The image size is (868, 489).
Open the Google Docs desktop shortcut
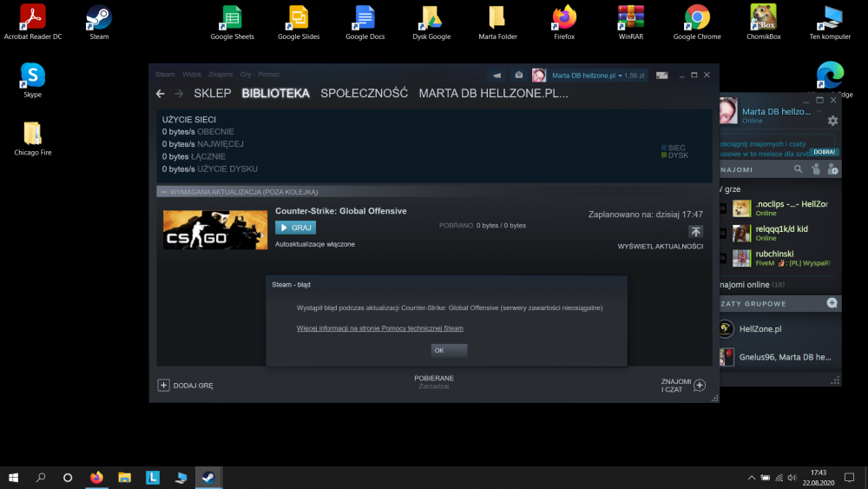pos(365,23)
